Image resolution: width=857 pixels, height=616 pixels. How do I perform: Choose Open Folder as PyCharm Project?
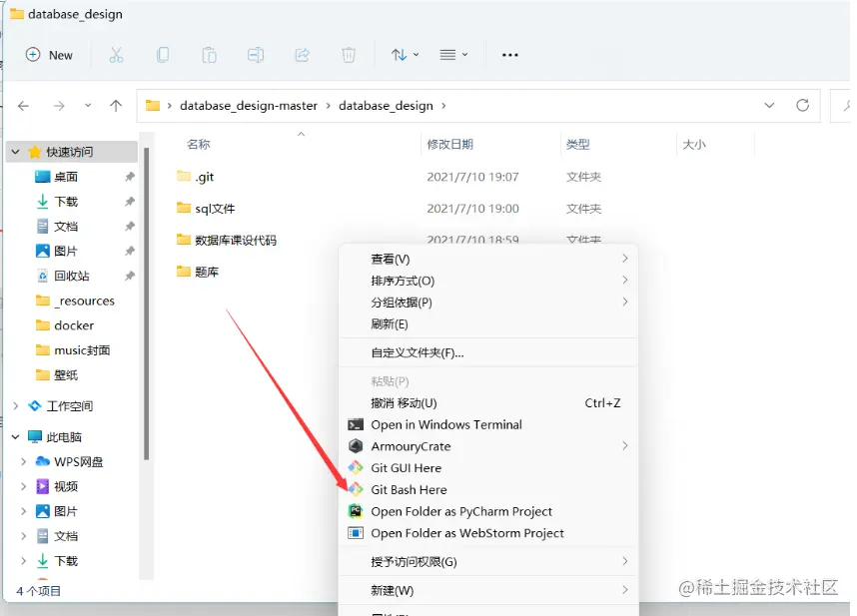tap(488, 512)
